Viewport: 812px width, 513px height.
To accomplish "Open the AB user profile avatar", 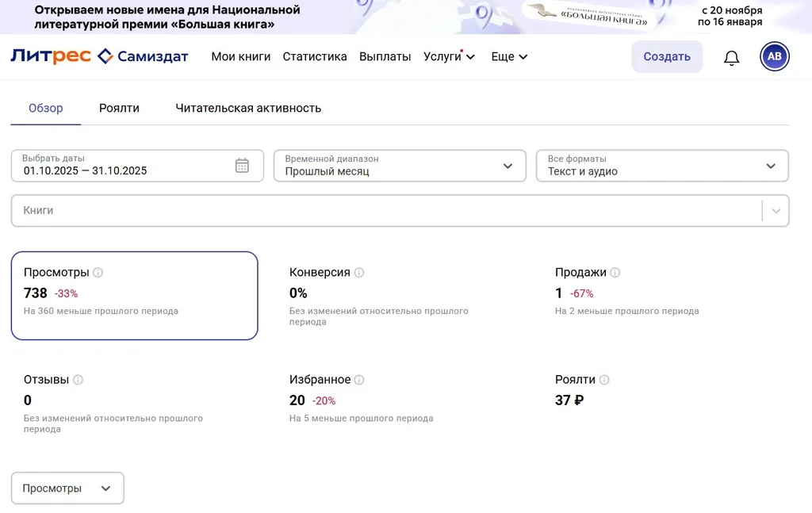I will point(774,56).
